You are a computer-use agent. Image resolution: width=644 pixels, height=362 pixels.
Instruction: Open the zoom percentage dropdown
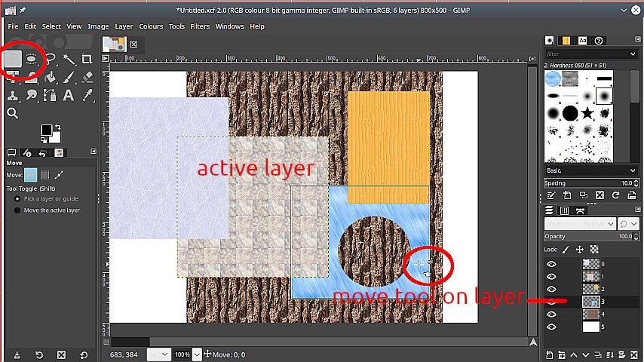coord(198,354)
